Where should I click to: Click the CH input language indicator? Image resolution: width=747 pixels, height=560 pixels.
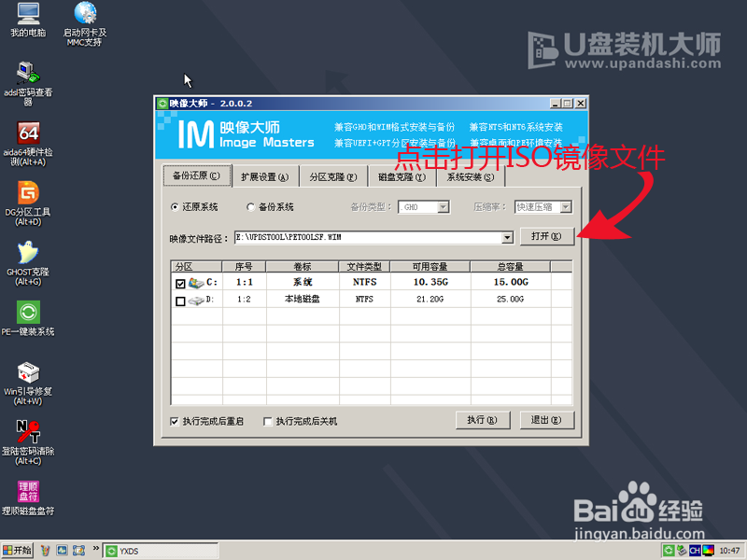(x=695, y=551)
